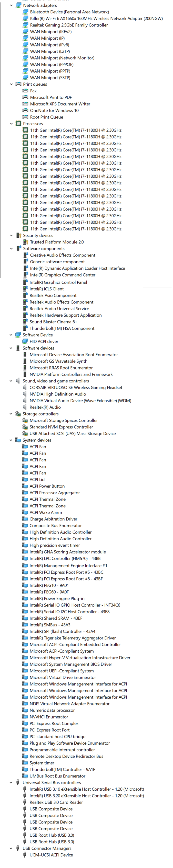This screenshot has width=173, height=868.
Task: Click the NVIDIA High Definition Audio icon
Action: coord(25,394)
